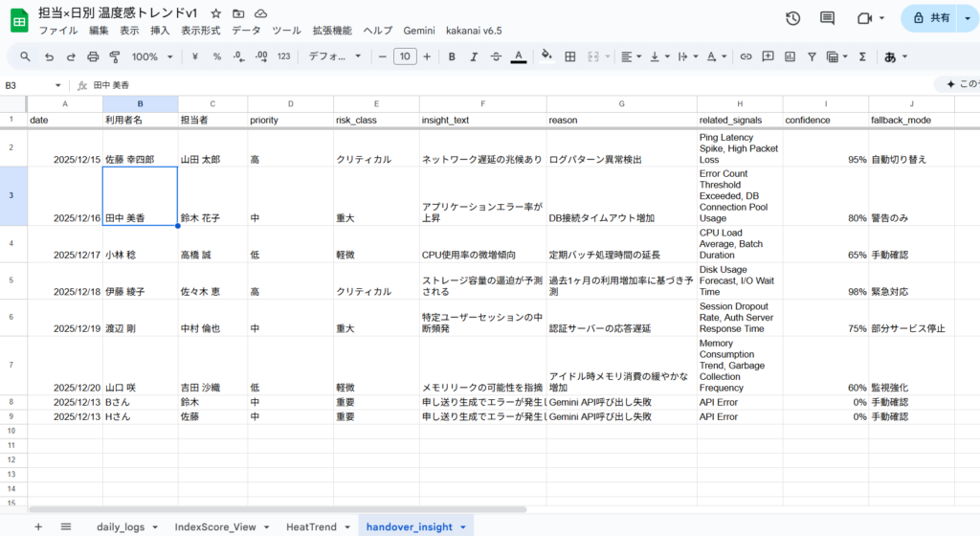The height and width of the screenshot is (536, 980).
Task: Open the comments panel icon
Action: tap(827, 18)
